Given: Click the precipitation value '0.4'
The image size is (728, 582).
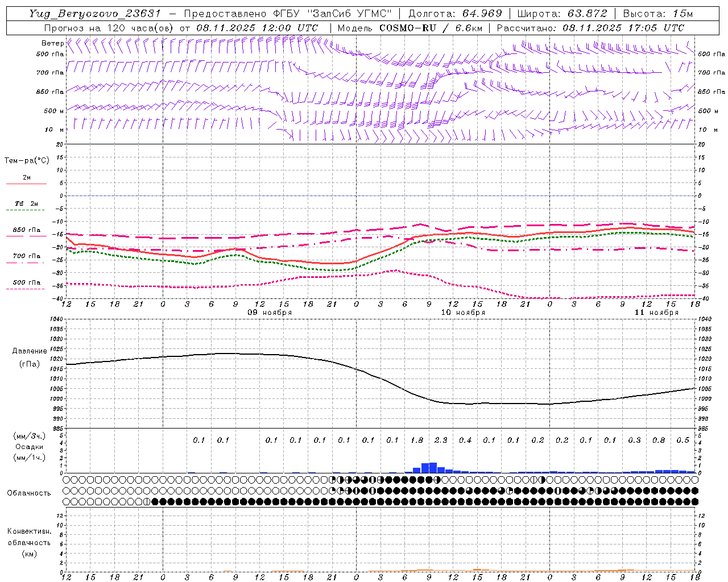Looking at the screenshot, I should 465,440.
